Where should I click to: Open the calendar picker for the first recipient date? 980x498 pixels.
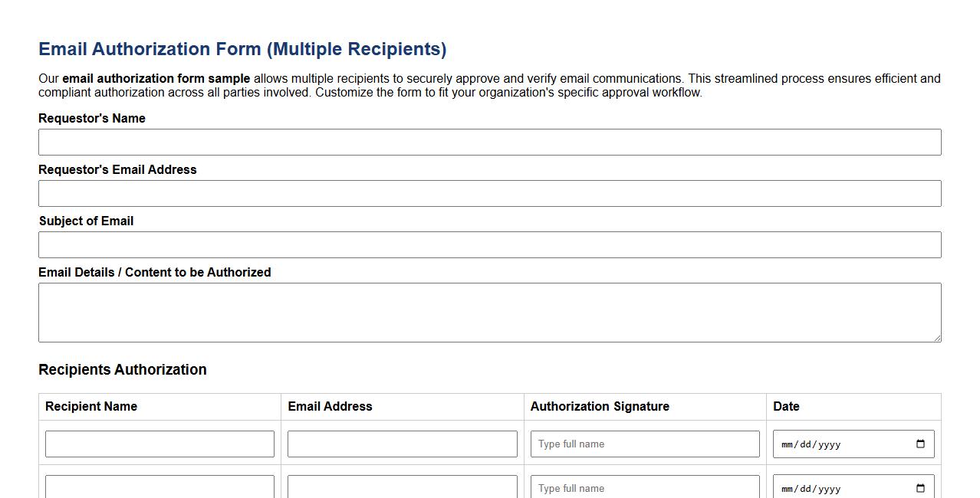[919, 444]
